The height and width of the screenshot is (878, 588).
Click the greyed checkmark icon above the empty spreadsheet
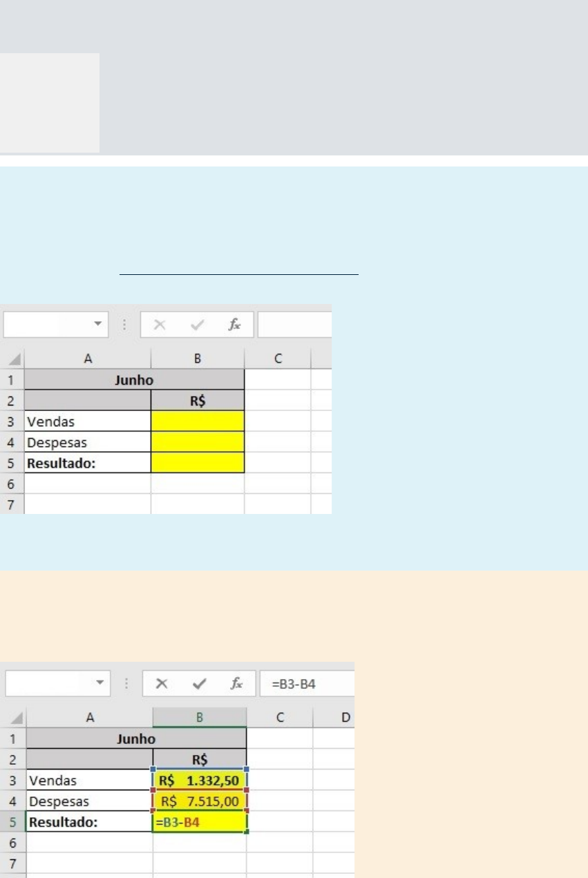(x=198, y=325)
